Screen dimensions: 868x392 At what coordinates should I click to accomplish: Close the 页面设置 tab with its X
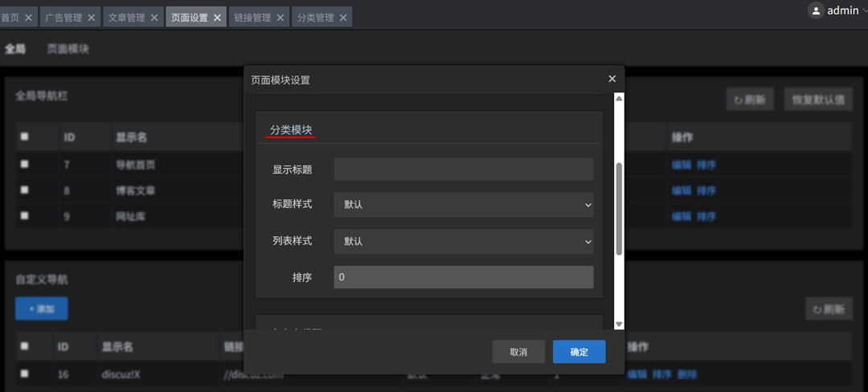pos(217,18)
